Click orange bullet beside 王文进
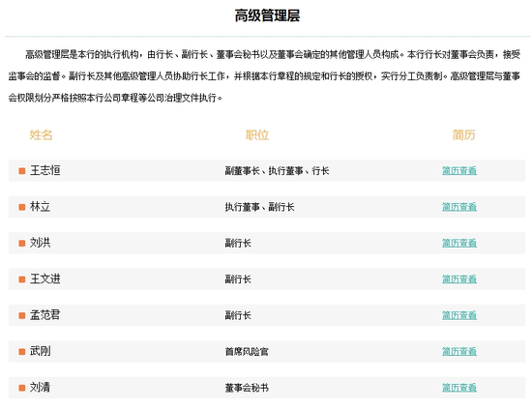The width and height of the screenshot is (532, 410). tap(22, 279)
